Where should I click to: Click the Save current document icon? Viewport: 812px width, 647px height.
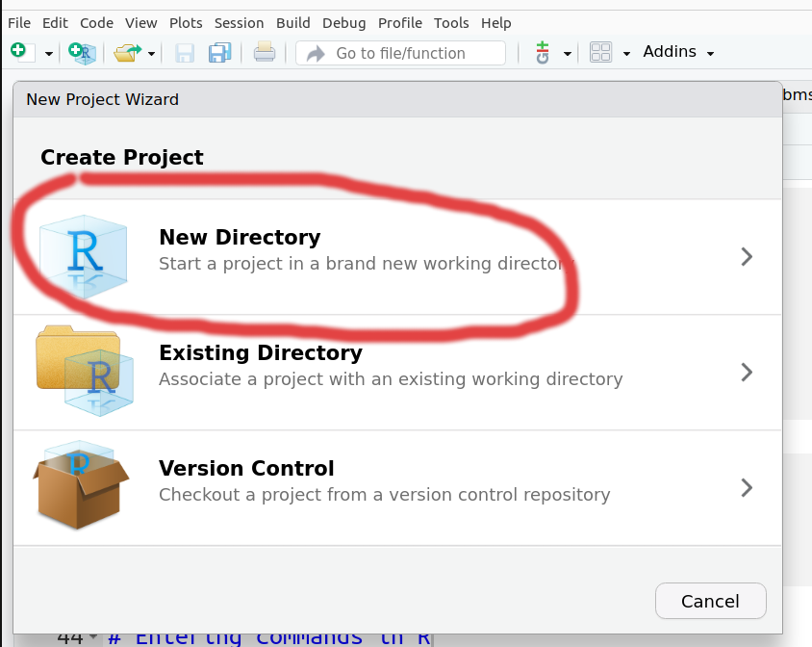pos(185,53)
